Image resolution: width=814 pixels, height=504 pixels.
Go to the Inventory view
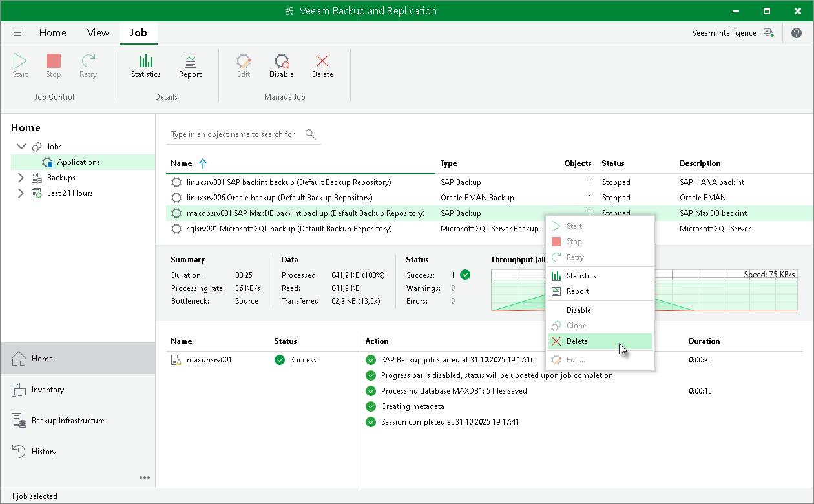(x=48, y=390)
